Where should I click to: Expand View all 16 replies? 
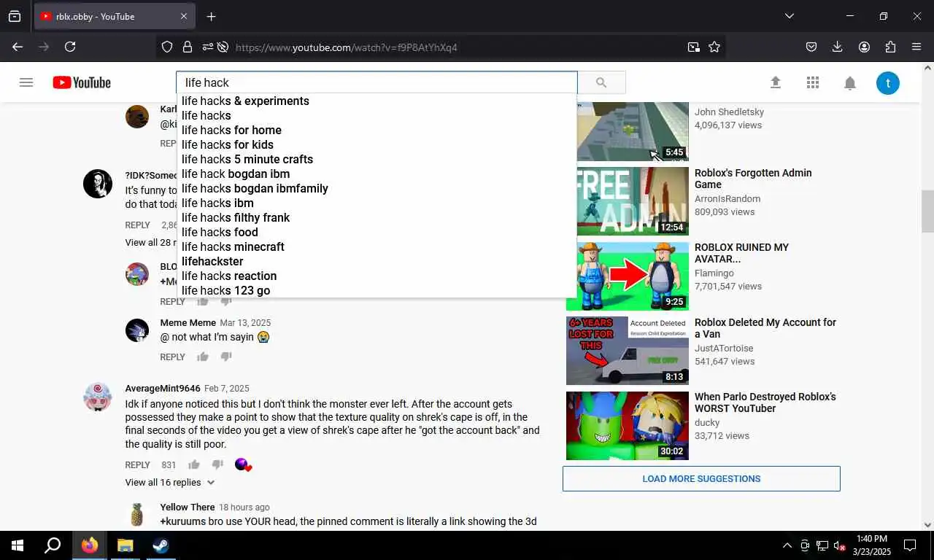coord(170,482)
